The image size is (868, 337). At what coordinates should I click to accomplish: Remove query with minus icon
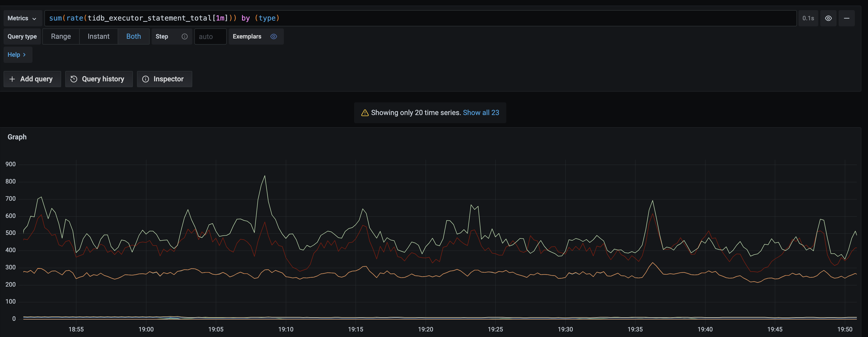(x=846, y=18)
